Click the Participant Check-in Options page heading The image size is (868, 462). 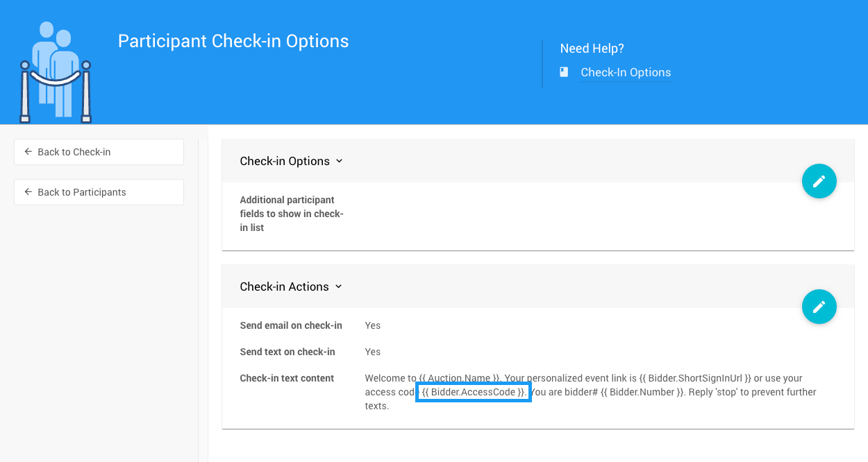click(x=233, y=41)
